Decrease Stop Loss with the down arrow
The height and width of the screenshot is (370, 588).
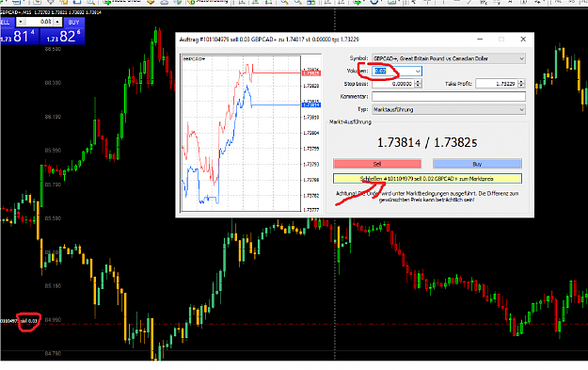[418, 86]
